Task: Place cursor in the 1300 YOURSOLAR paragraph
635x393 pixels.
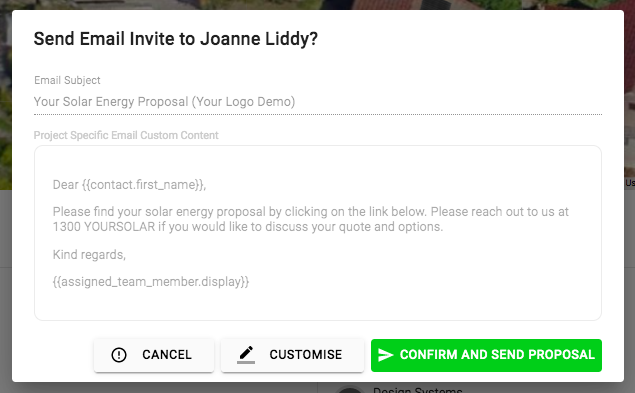Action: tap(311, 219)
